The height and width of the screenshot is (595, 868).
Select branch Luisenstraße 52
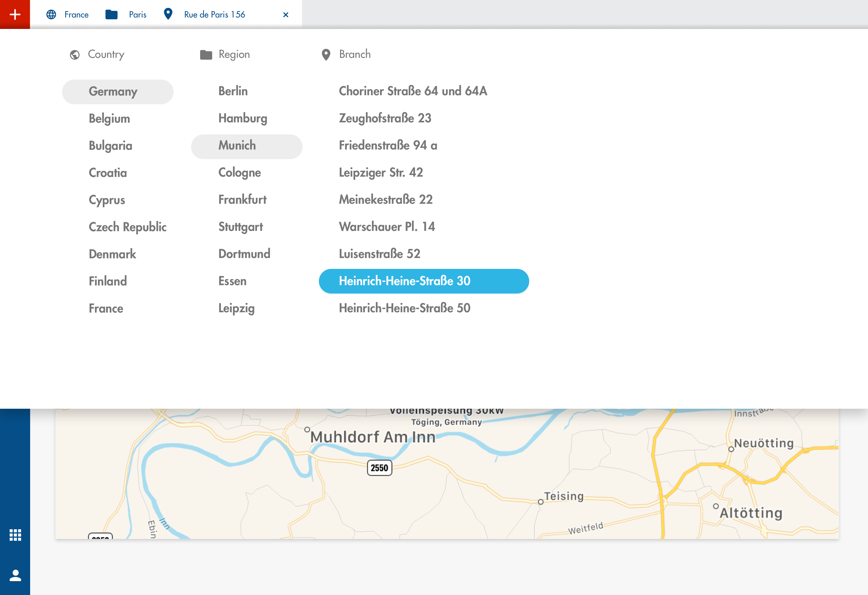379,254
